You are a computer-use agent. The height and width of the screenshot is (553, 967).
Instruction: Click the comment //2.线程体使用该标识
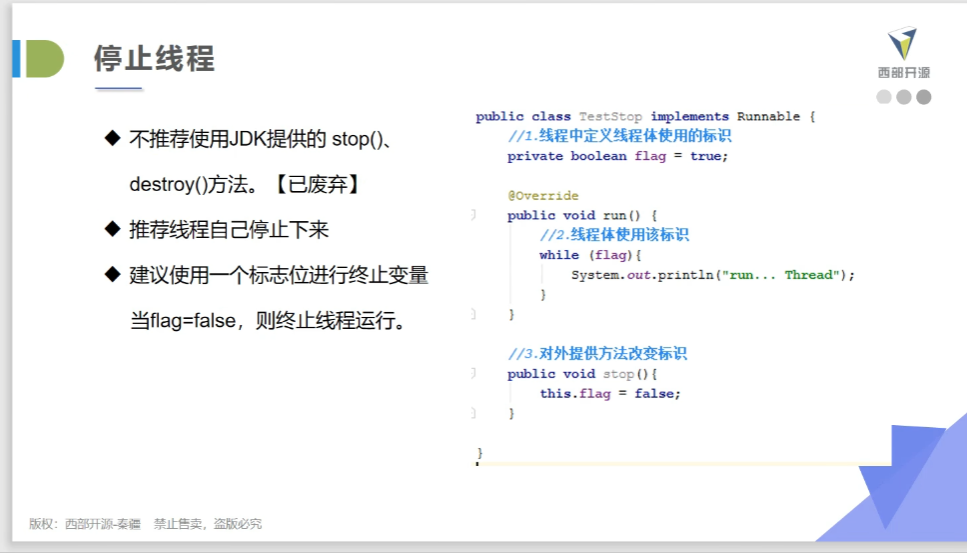coord(614,235)
